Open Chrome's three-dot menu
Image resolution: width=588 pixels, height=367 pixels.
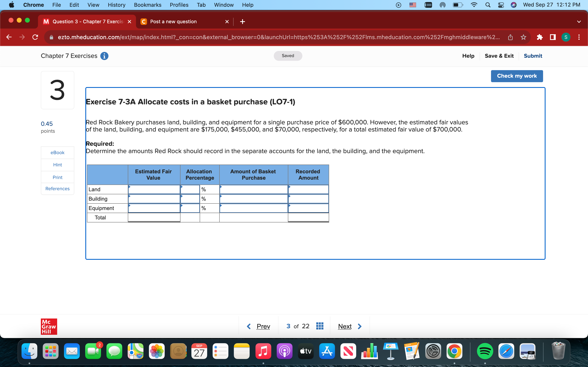(x=579, y=37)
